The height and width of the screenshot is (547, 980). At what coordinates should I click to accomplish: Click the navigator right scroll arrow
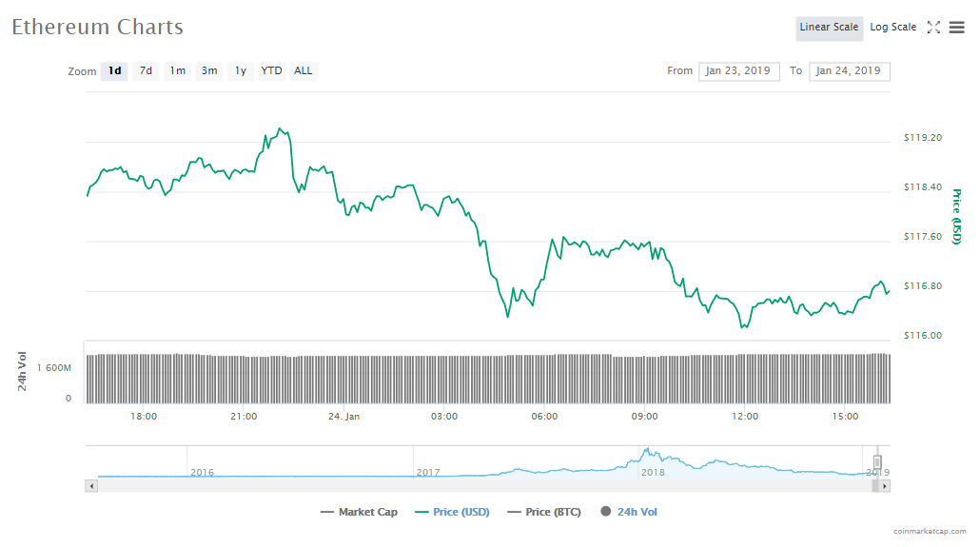click(x=884, y=486)
